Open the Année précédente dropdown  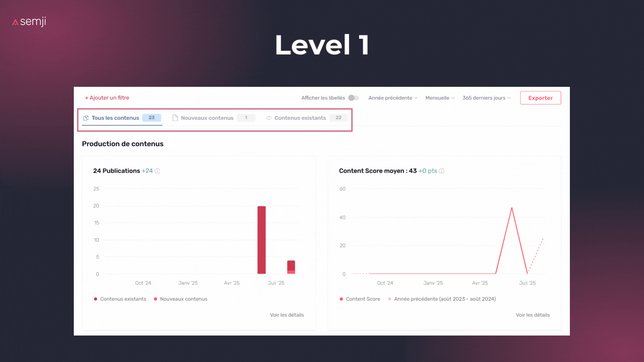click(393, 98)
